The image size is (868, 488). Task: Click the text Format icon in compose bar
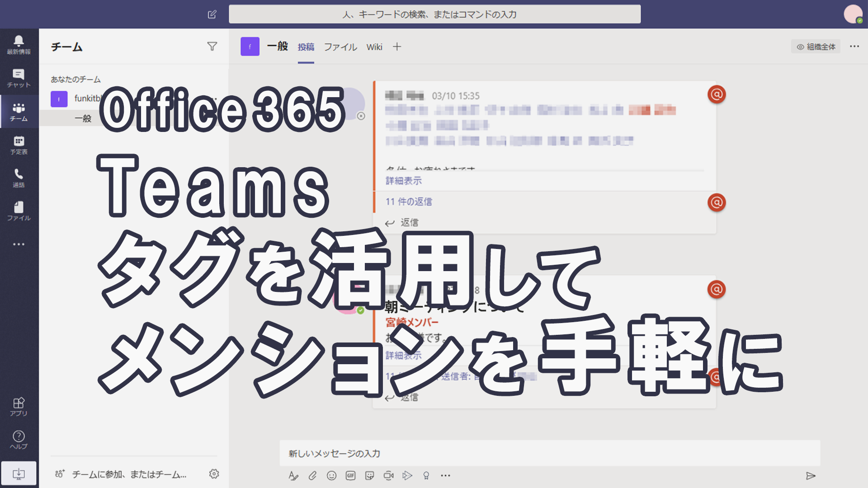[293, 475]
